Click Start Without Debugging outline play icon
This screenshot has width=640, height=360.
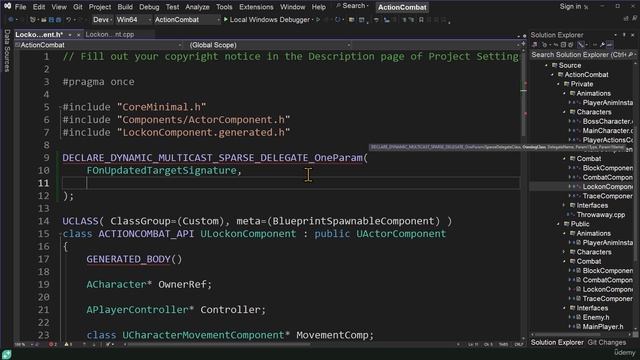pos(318,20)
